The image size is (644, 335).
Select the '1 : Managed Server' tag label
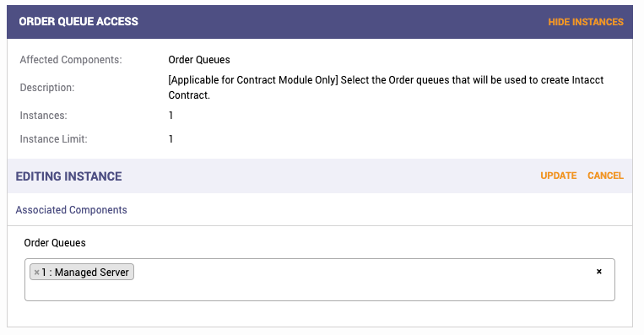point(85,273)
